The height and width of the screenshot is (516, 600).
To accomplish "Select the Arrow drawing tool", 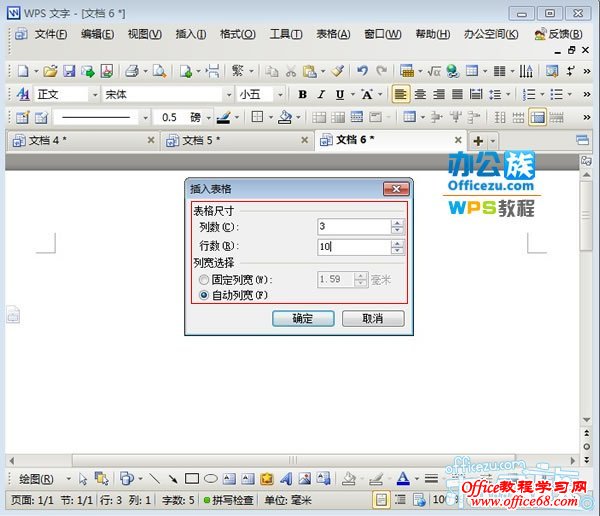I will 173,478.
